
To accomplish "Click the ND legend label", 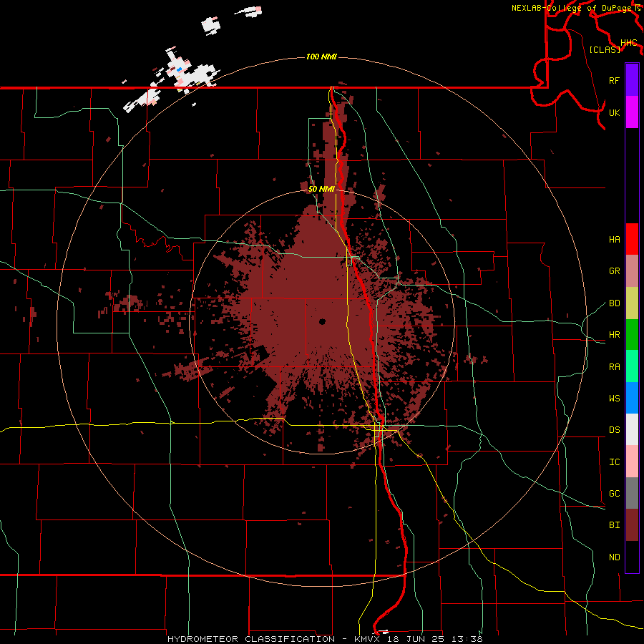I will click(x=614, y=557).
